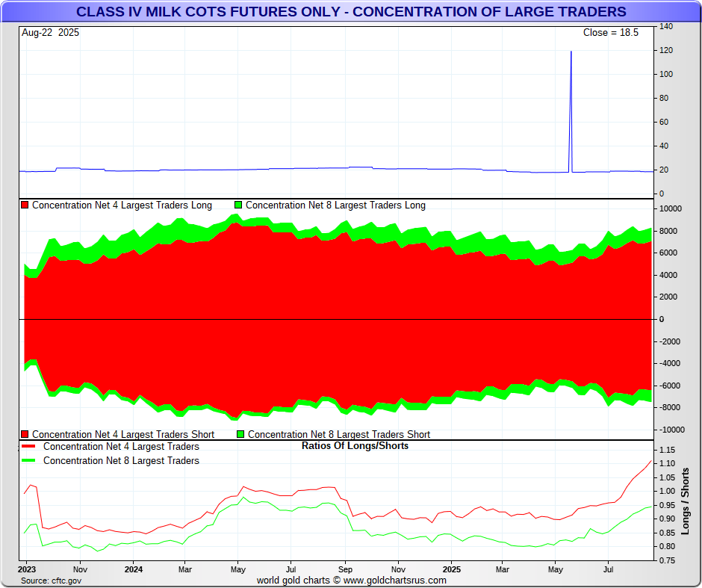Click the 'Close = 18.5' value
Viewport: 702px width, 588px height.
(611, 33)
